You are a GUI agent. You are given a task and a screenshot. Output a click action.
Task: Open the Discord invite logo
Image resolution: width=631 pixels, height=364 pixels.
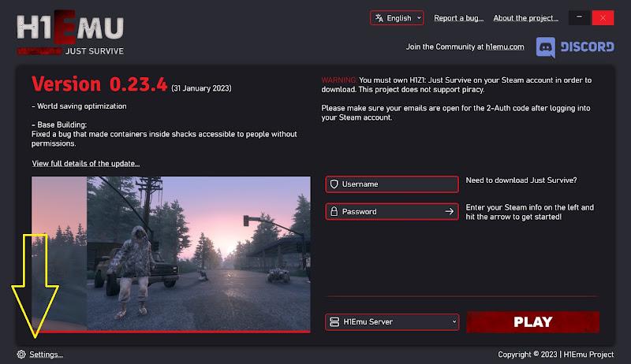[575, 47]
